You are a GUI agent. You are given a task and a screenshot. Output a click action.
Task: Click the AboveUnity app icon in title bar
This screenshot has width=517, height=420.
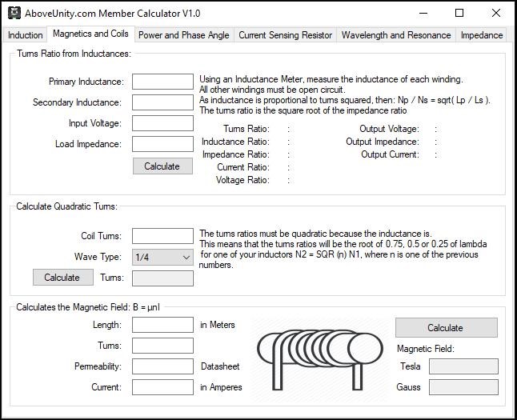pyautogui.click(x=14, y=13)
